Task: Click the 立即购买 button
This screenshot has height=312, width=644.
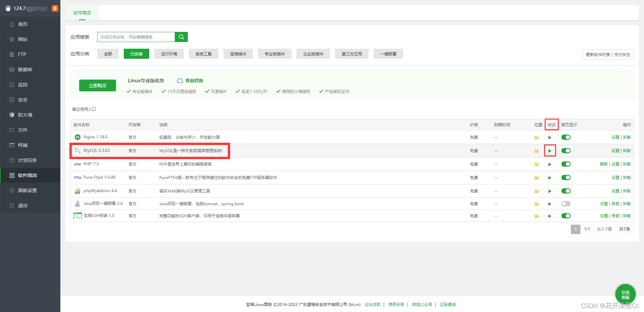Action: [98, 86]
